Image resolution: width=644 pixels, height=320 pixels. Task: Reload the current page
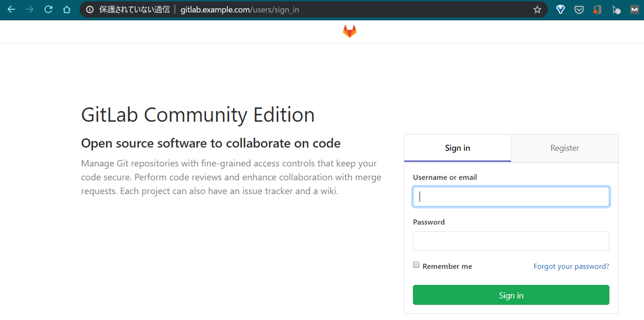pyautogui.click(x=48, y=9)
